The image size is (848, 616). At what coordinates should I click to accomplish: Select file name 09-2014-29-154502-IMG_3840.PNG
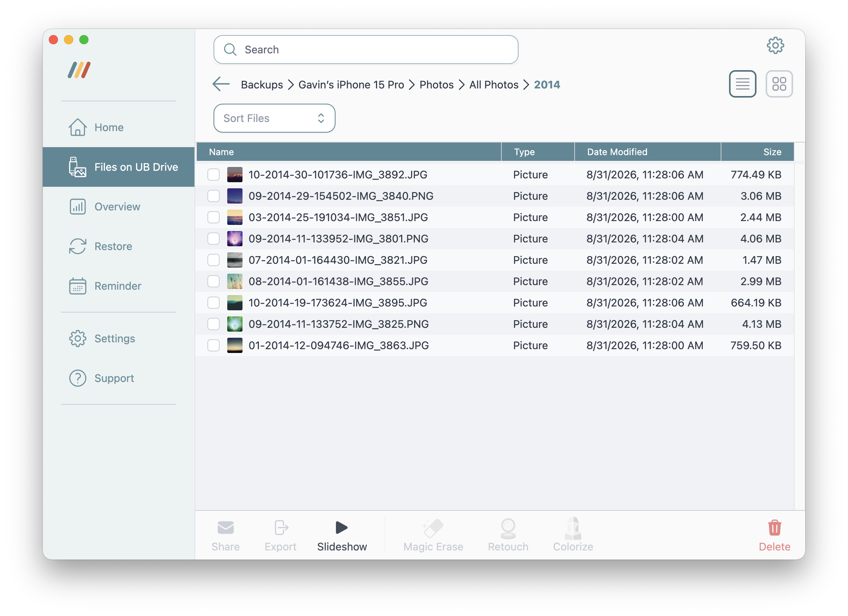pyautogui.click(x=341, y=196)
